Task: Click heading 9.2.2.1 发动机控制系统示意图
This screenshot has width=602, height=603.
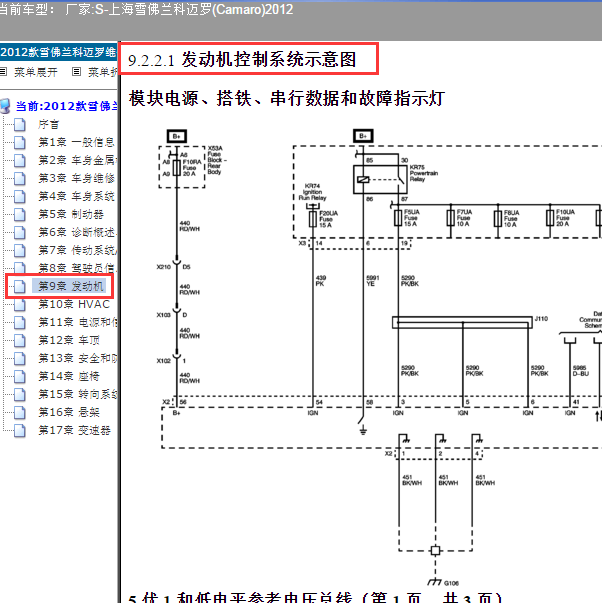Action: 242,60
